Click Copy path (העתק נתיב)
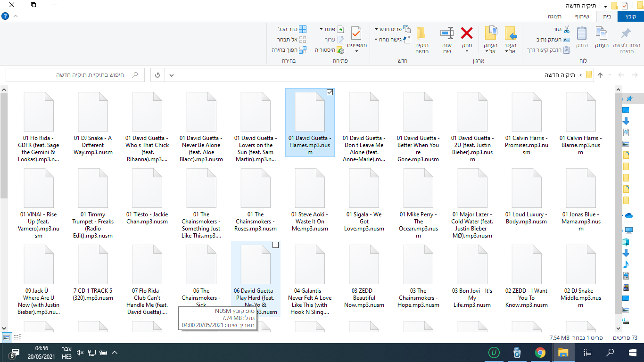This screenshot has height=362, width=644. (x=553, y=40)
